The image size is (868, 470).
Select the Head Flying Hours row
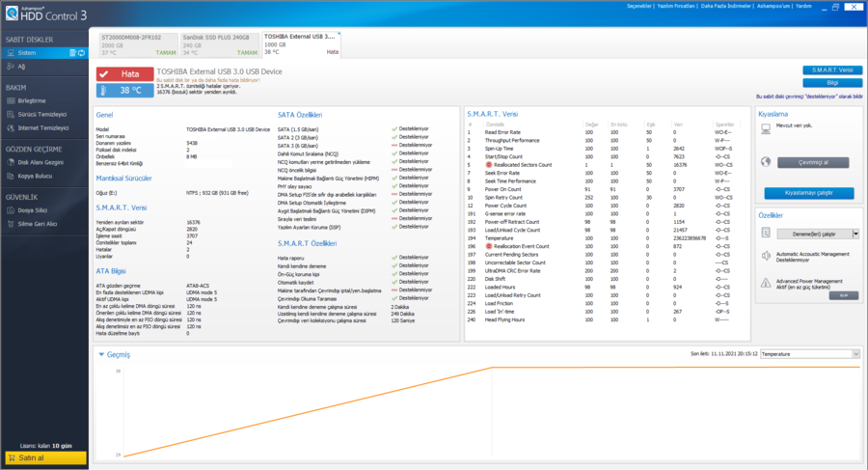[604, 319]
